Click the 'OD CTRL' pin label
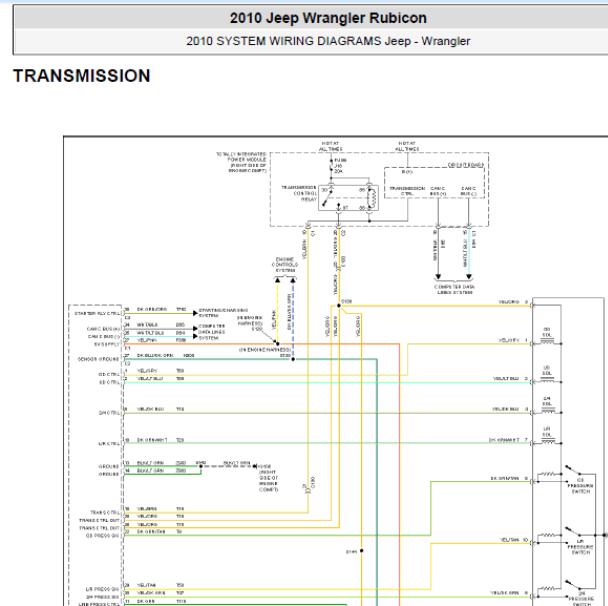The height and width of the screenshot is (606, 608). (x=109, y=375)
